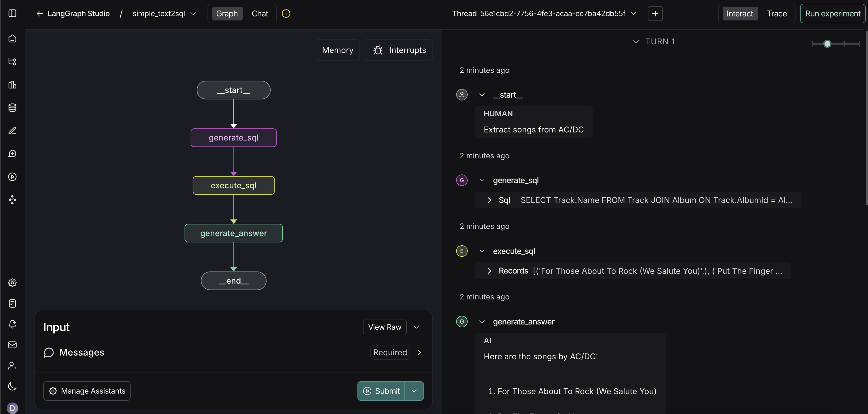
Task: Open the bar chart dashboards icon
Action: pyautogui.click(x=12, y=85)
